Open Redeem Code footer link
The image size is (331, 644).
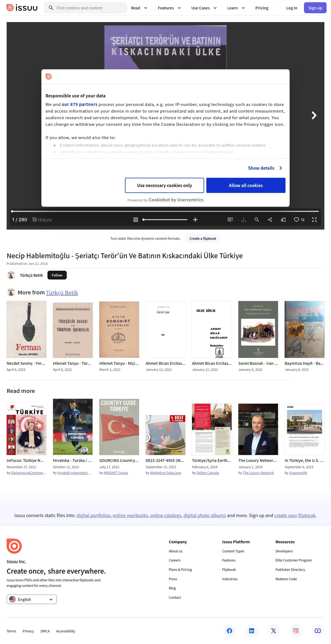tap(286, 579)
